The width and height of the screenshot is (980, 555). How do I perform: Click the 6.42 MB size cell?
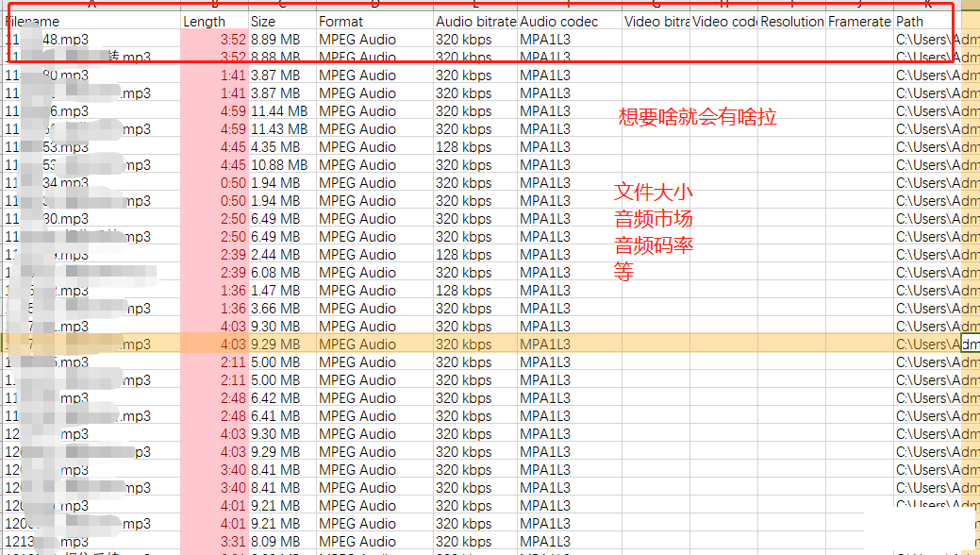coord(283,398)
